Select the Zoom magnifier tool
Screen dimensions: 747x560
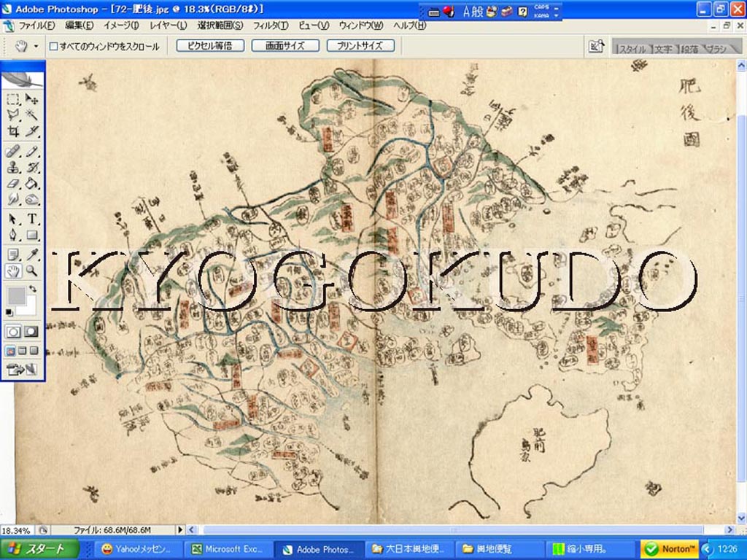[33, 271]
